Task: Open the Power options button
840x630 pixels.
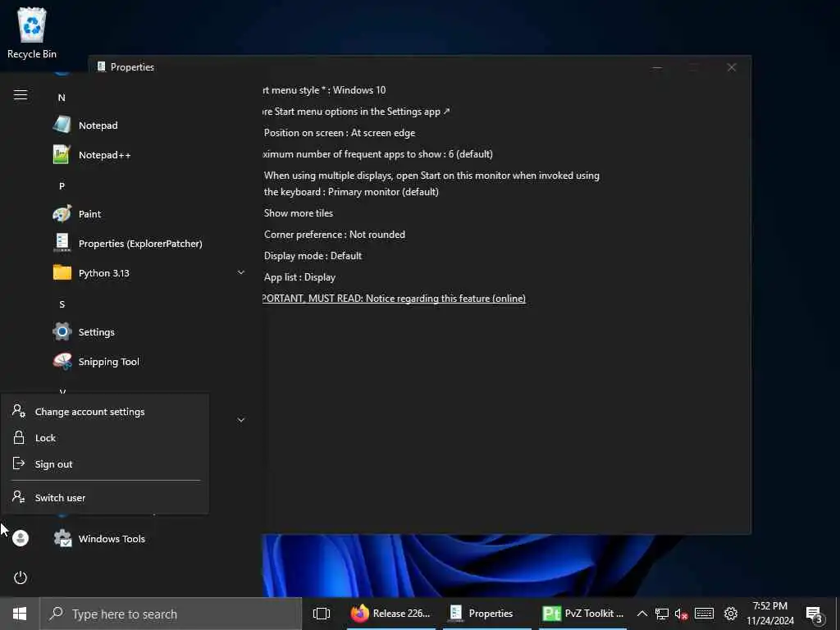Action: click(x=21, y=577)
